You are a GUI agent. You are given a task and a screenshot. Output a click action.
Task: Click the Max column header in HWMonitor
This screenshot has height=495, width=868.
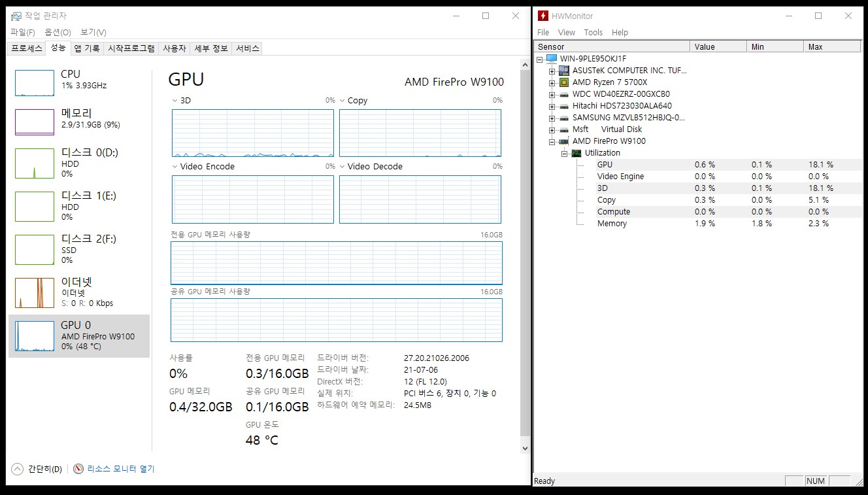click(x=832, y=46)
